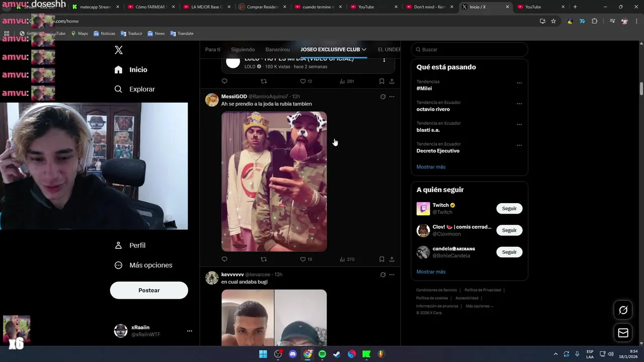This screenshot has width=644, height=362.
Task: Reply to MessiGOD post
Action: coord(224,259)
